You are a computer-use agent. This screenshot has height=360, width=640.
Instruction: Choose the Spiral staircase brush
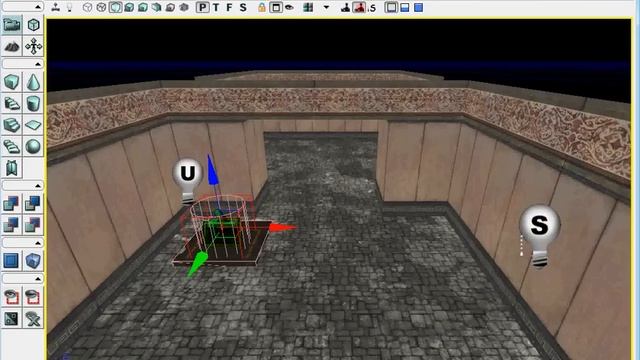(x=11, y=147)
